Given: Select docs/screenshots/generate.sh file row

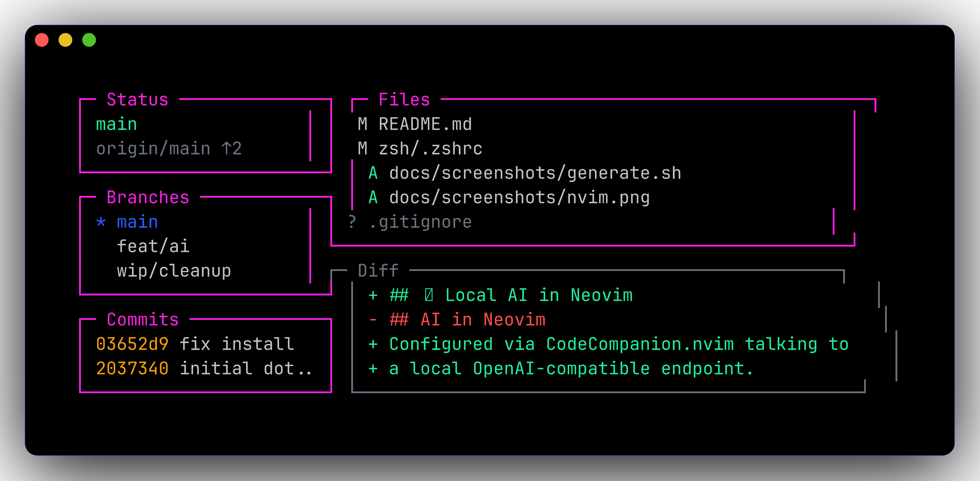Looking at the screenshot, I should (525, 173).
